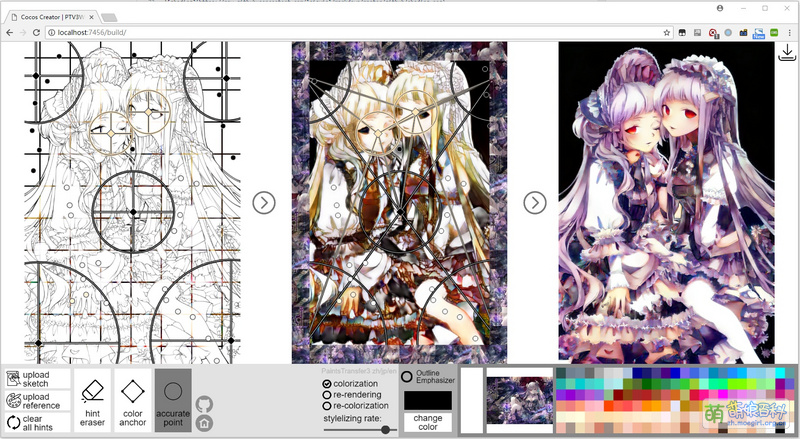The height and width of the screenshot is (439, 800).
Task: Select the accurate point tool
Action: 173,399
